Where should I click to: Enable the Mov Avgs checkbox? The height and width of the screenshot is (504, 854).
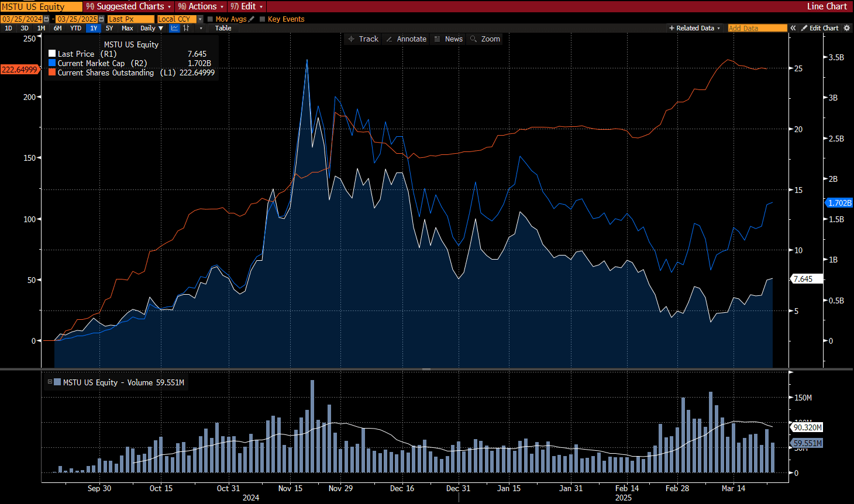[x=210, y=19]
